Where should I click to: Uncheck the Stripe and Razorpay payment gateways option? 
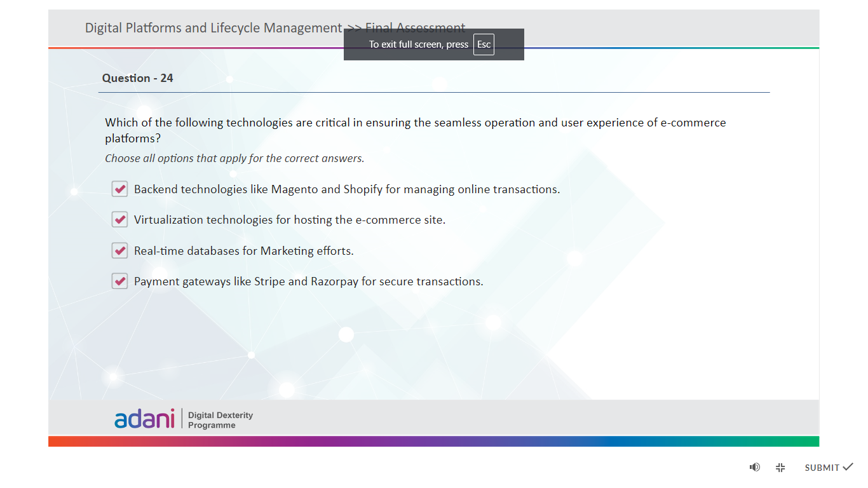119,281
